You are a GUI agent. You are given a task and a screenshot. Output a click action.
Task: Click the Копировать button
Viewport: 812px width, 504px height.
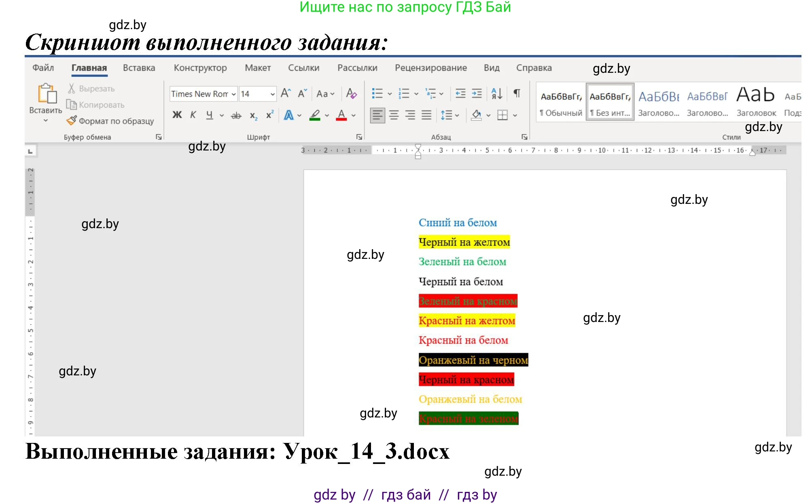click(96, 105)
